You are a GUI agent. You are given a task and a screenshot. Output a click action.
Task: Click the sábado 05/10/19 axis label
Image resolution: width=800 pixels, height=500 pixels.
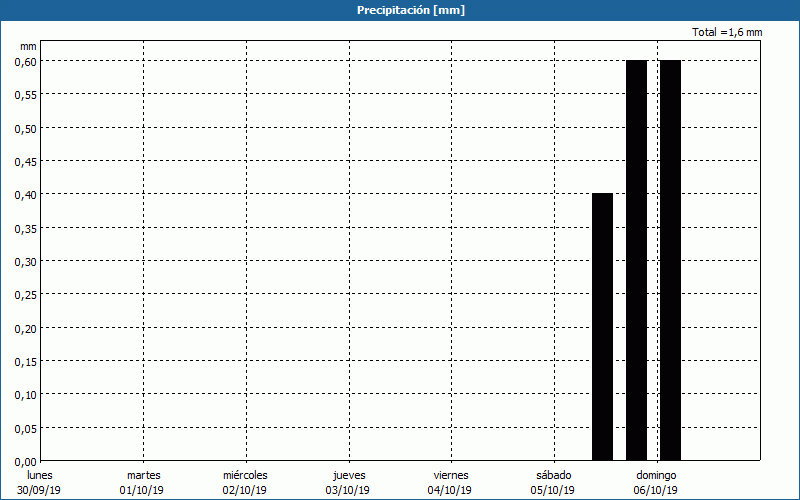pyautogui.click(x=553, y=483)
